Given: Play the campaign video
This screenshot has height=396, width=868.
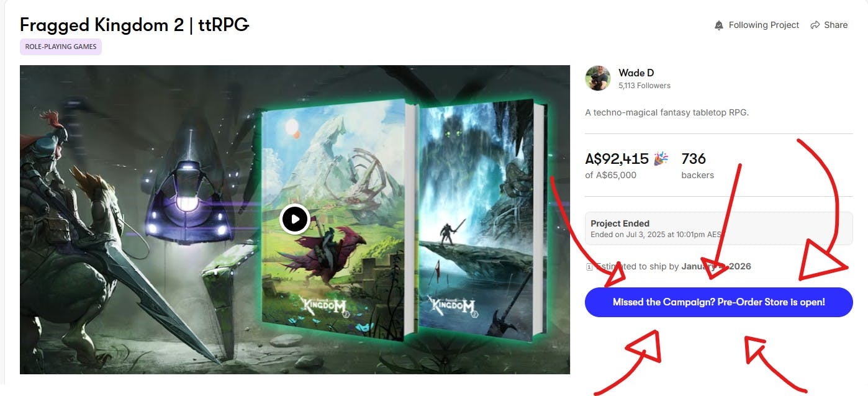Looking at the screenshot, I should pyautogui.click(x=294, y=219).
